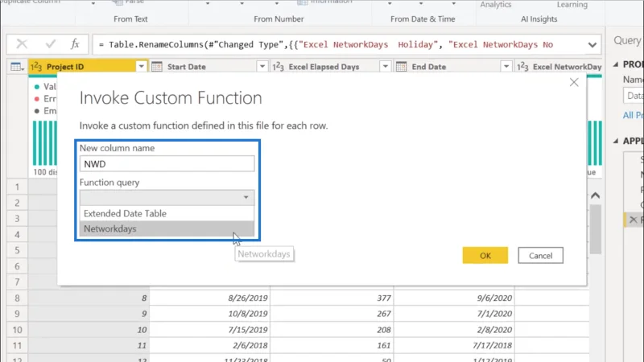The image size is (644, 362).
Task: Open End Date column filter dropdown
Action: click(506, 67)
